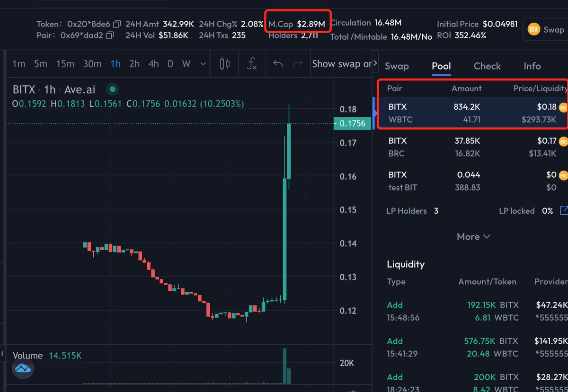Redo the chart action
The image size is (568, 392).
tap(298, 64)
